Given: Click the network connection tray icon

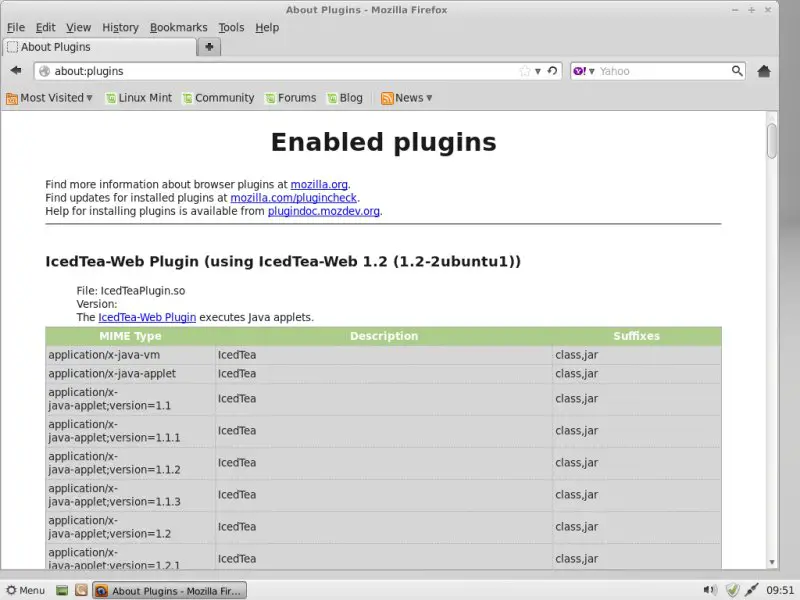Looking at the screenshot, I should click(752, 590).
